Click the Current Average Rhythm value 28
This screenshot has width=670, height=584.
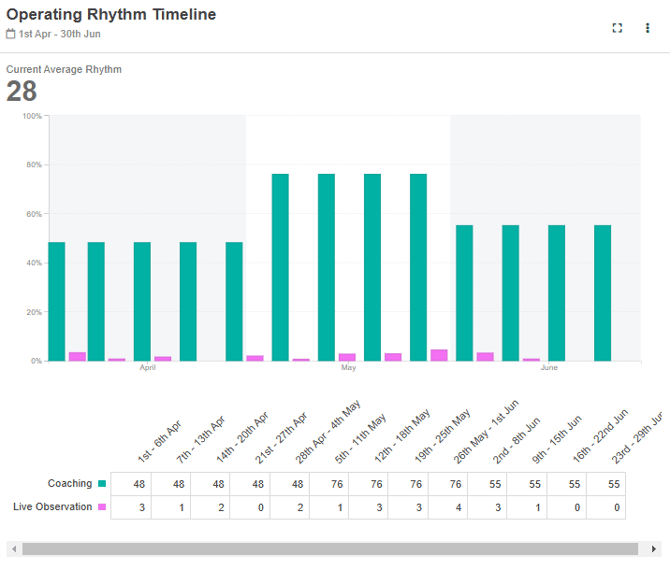(x=22, y=92)
